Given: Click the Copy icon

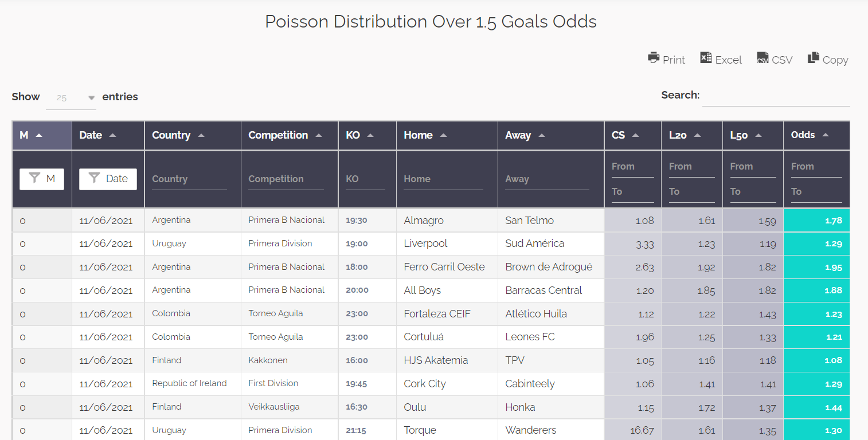Looking at the screenshot, I should 814,57.
